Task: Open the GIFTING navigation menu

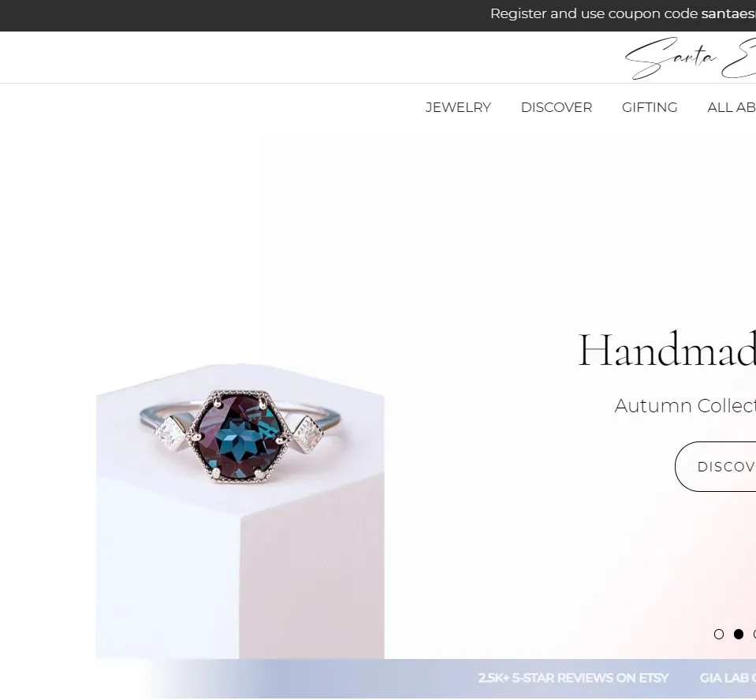Action: (x=650, y=107)
